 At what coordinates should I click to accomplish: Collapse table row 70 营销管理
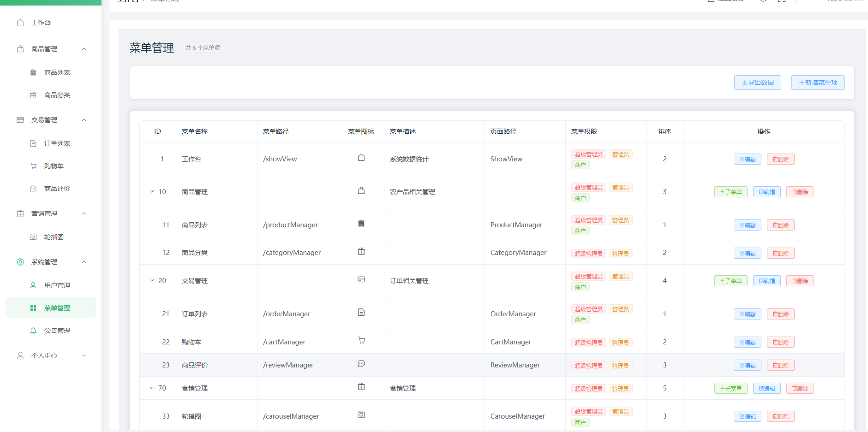[152, 388]
